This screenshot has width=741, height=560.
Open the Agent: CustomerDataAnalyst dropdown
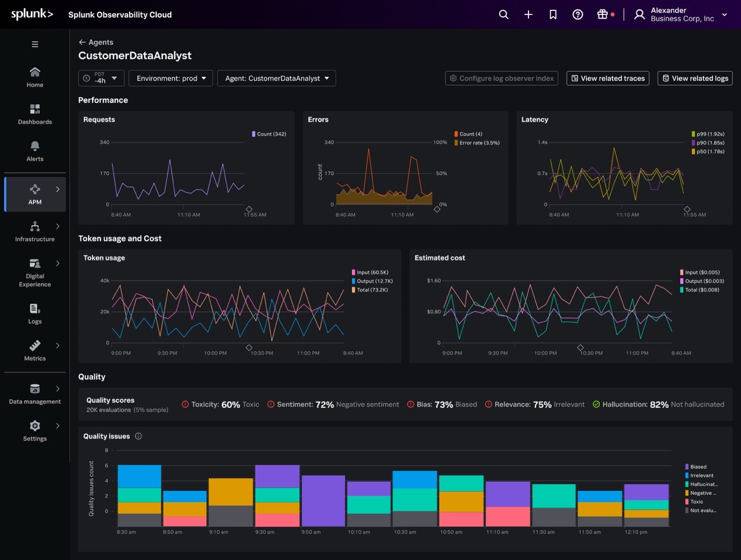click(276, 78)
